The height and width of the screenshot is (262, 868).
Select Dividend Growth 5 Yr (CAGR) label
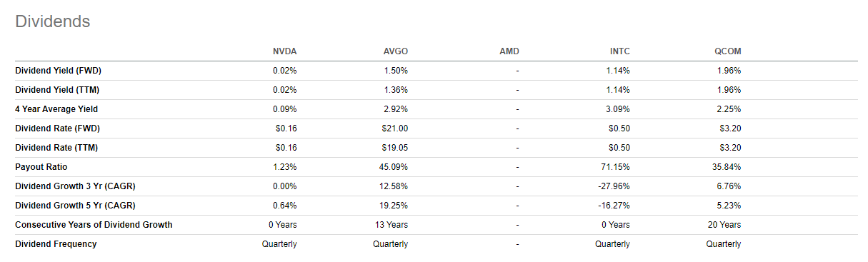pyautogui.click(x=75, y=206)
